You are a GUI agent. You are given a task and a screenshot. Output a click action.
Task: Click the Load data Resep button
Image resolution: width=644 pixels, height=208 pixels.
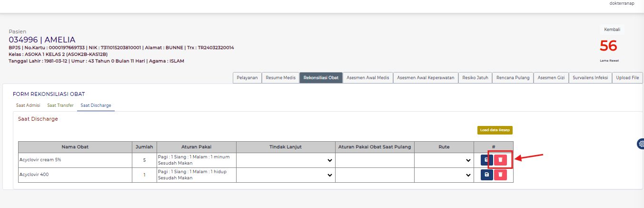tap(495, 130)
